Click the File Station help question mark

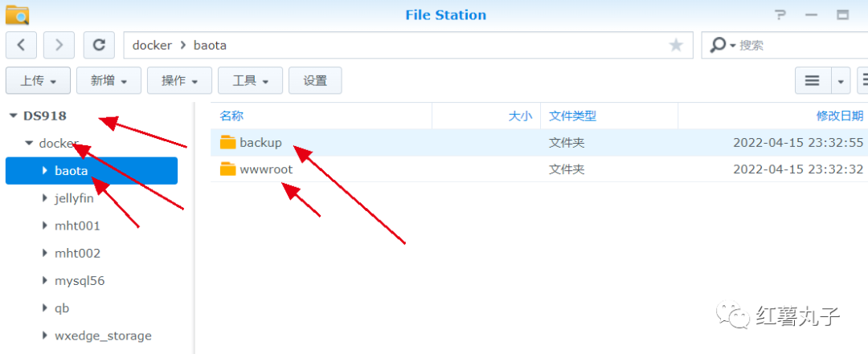[780, 14]
